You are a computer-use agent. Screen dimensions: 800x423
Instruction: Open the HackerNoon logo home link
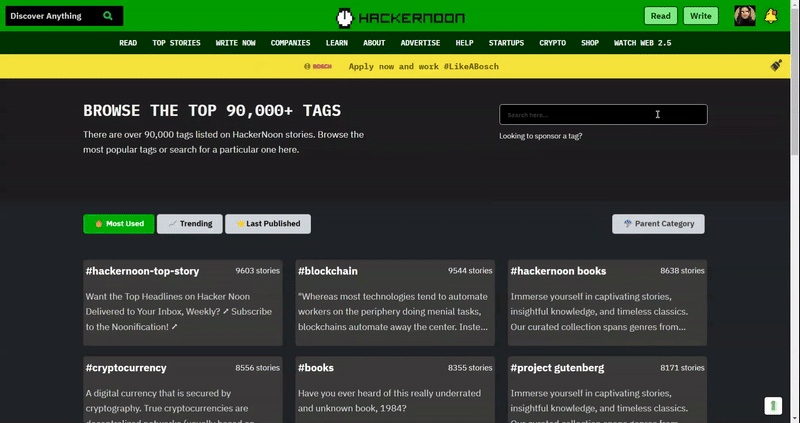coord(401,18)
